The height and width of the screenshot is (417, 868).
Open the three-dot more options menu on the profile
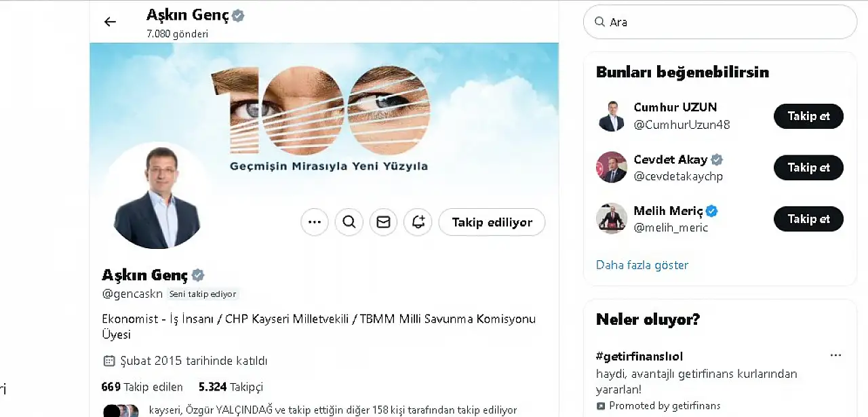click(315, 222)
